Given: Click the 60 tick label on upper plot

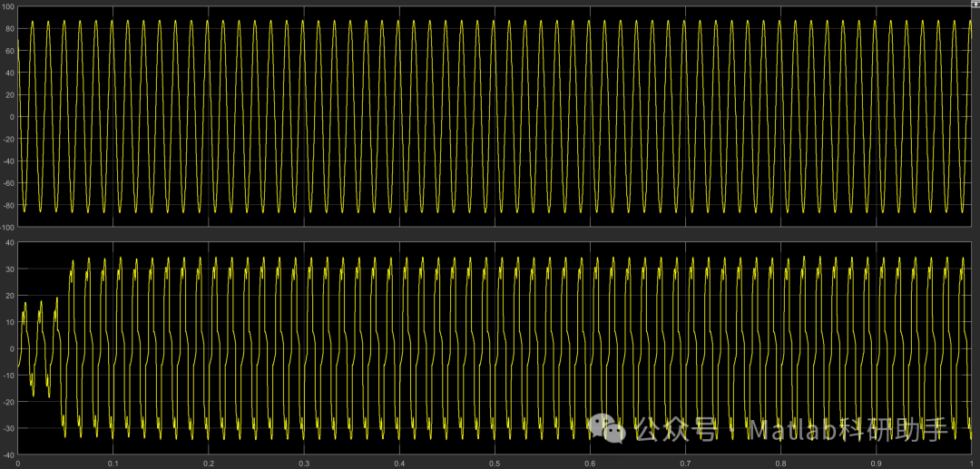Looking at the screenshot, I should [10, 51].
